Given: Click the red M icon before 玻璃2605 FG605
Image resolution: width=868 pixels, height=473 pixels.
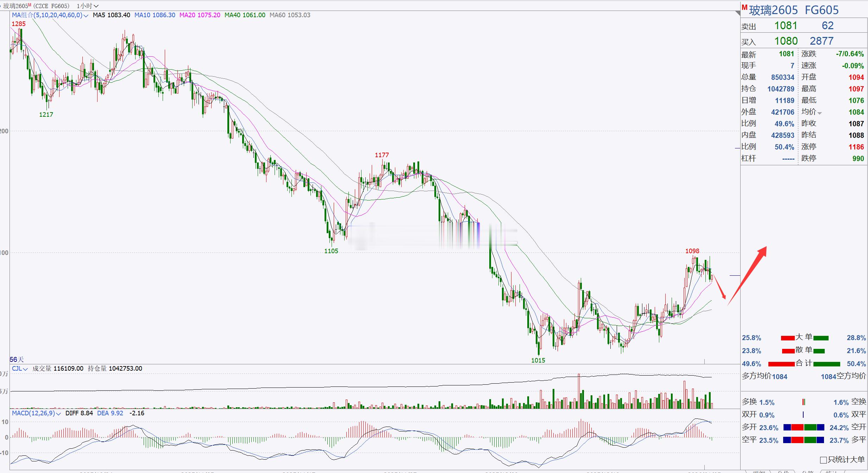Looking at the screenshot, I should tap(744, 8).
